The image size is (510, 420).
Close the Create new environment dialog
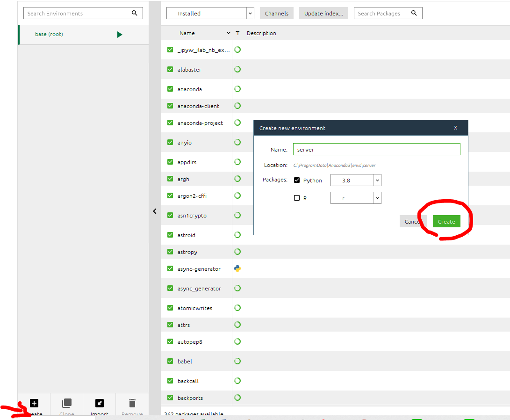pos(455,128)
